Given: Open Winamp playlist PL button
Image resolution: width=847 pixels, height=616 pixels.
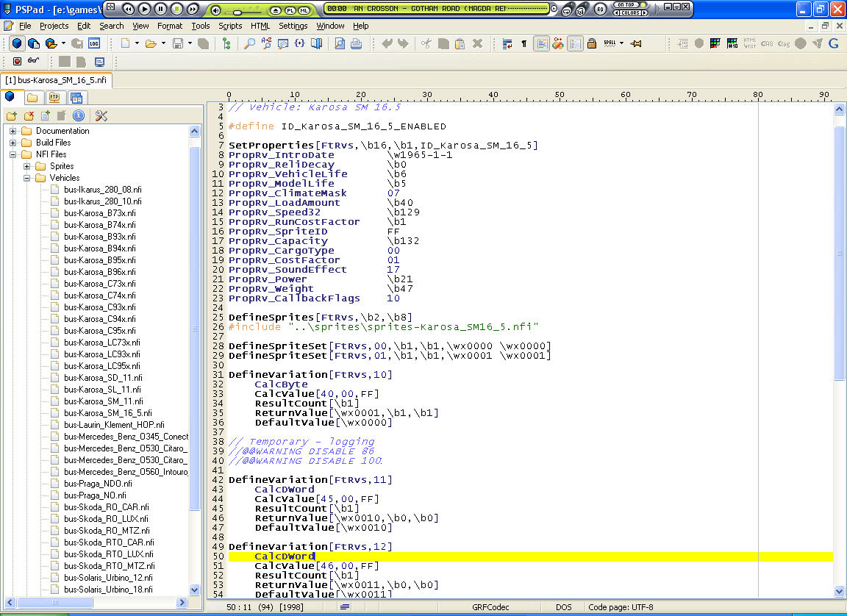Looking at the screenshot, I should (290, 10).
